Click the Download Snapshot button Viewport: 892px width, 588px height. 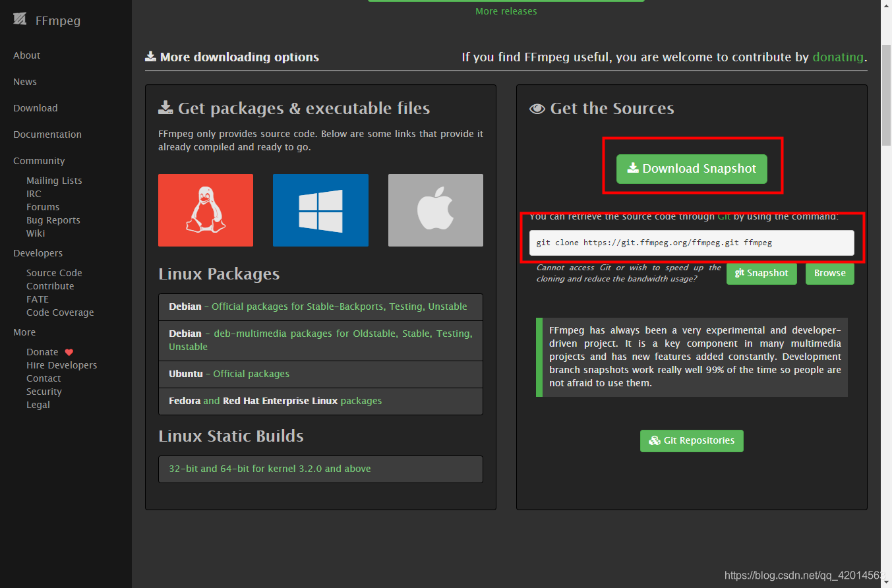coord(692,169)
